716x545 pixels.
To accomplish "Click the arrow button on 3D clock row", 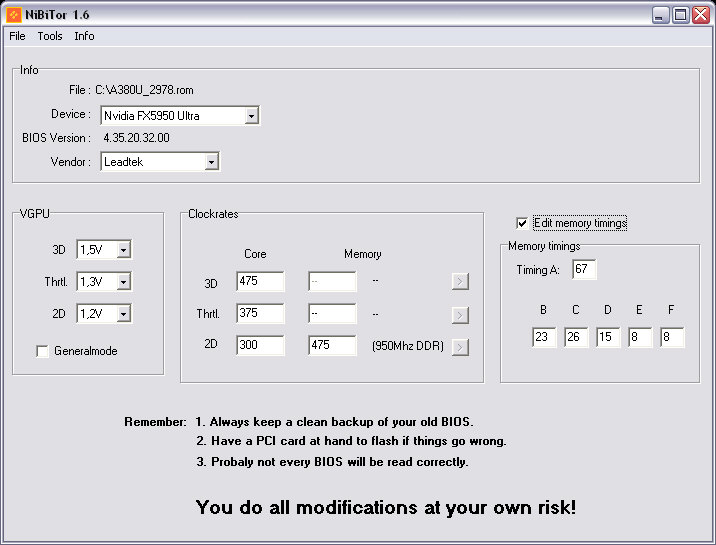I will [x=460, y=282].
